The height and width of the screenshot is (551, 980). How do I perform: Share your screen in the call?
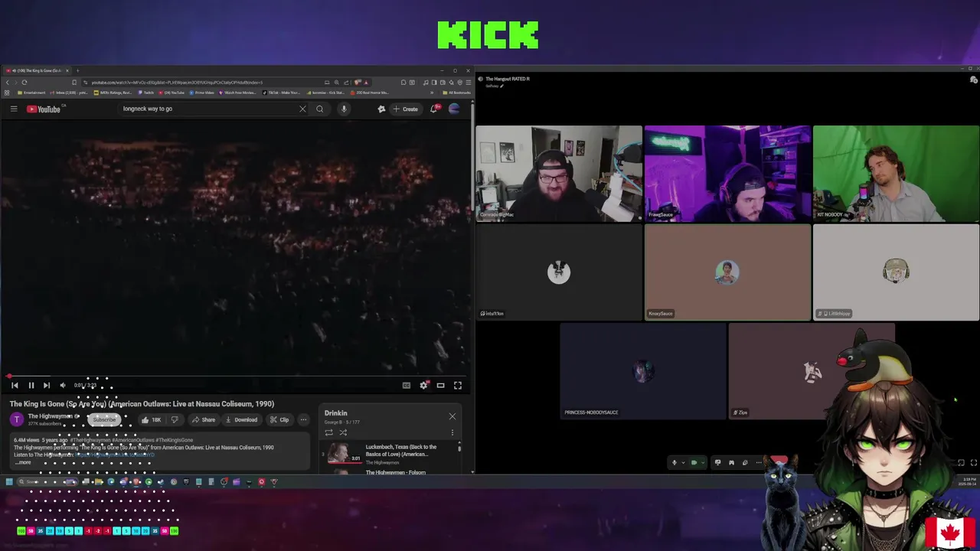click(717, 462)
